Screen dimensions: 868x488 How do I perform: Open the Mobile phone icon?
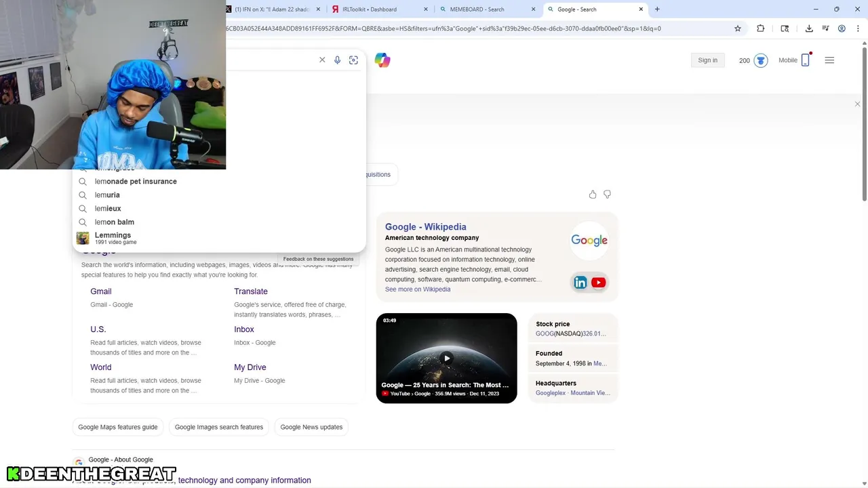[806, 60]
